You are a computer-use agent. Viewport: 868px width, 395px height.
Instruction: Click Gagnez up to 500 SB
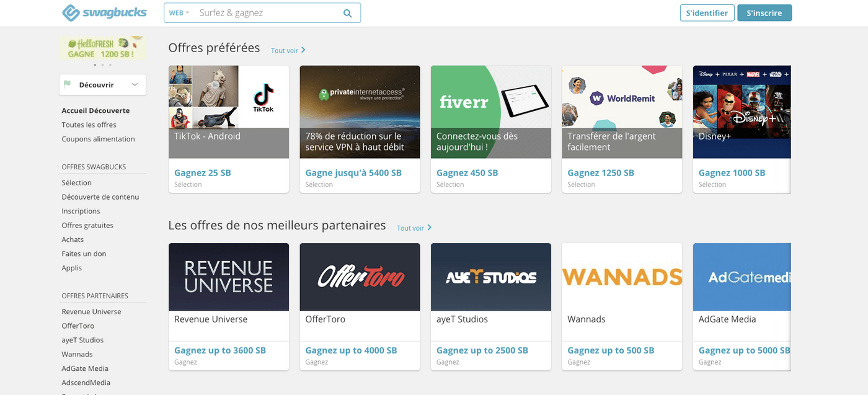click(x=611, y=350)
